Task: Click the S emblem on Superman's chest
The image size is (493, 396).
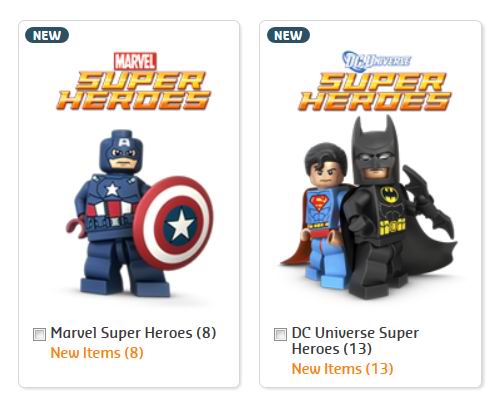Action: point(319,203)
